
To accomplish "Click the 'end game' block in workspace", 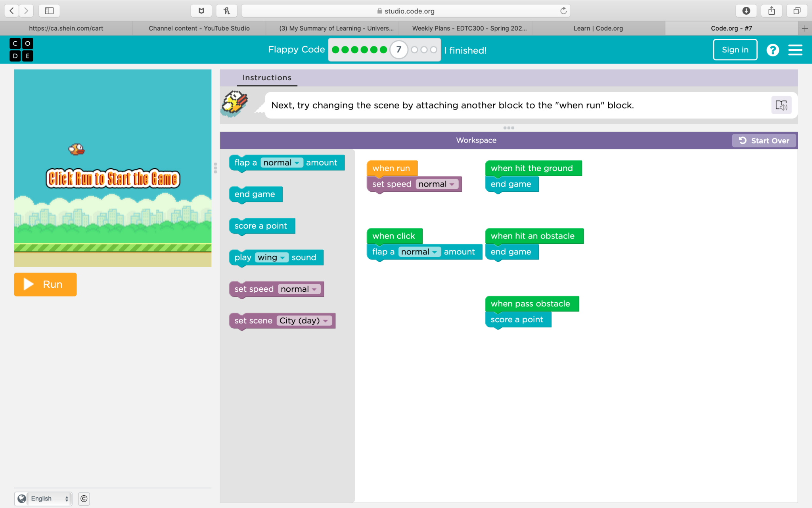I will tap(510, 184).
